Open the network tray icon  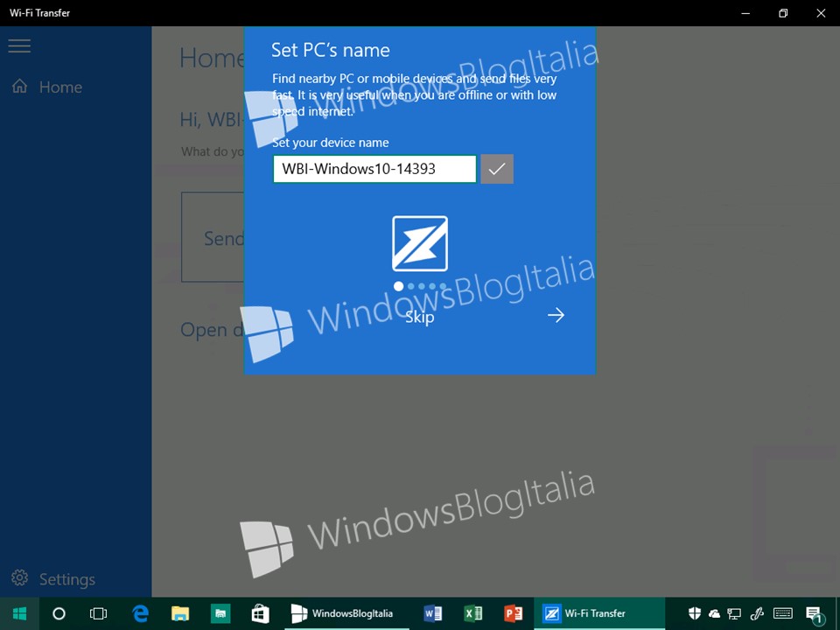[734, 614]
